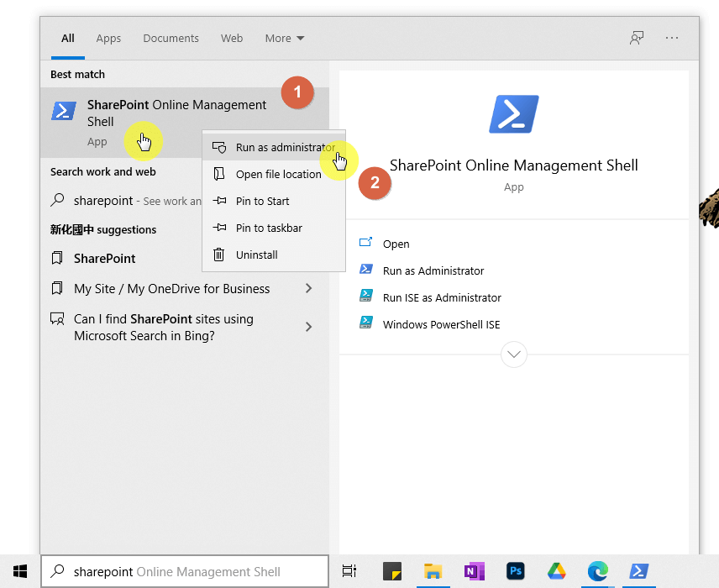
Task: Click the Search work and web heading
Action: [103, 172]
